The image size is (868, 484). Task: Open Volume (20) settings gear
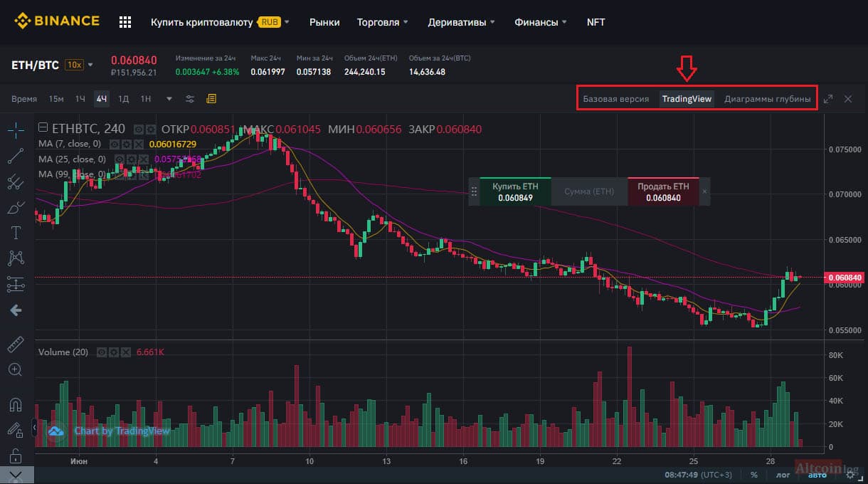point(114,352)
